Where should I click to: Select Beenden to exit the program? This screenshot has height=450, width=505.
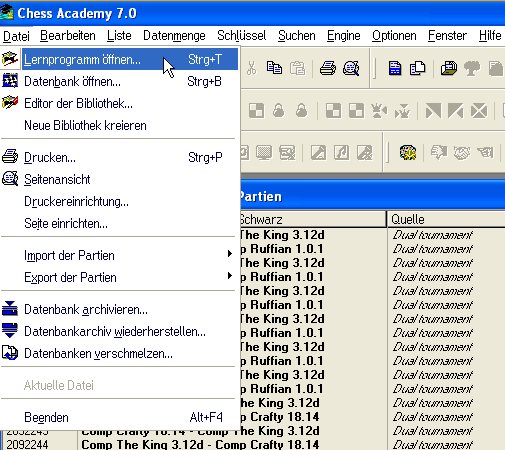119,417
